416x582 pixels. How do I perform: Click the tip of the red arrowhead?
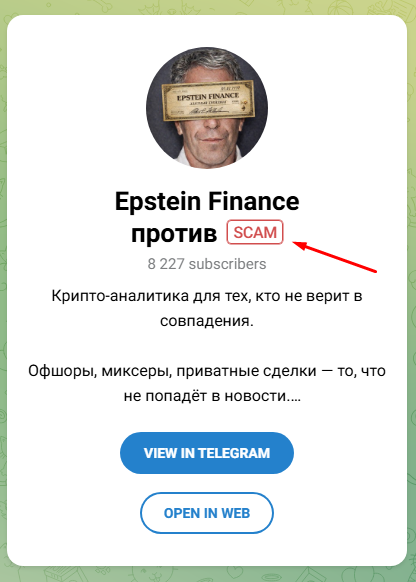(294, 243)
